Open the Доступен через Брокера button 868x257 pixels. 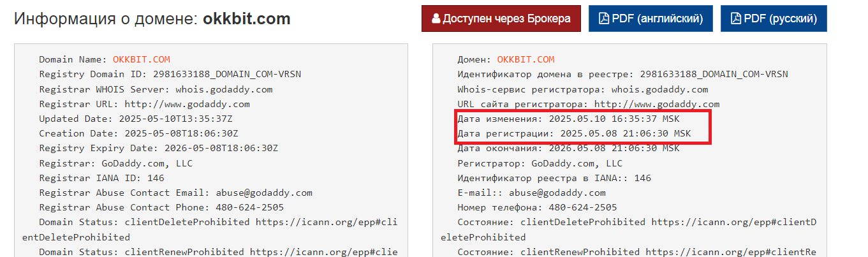pyautogui.click(x=501, y=18)
